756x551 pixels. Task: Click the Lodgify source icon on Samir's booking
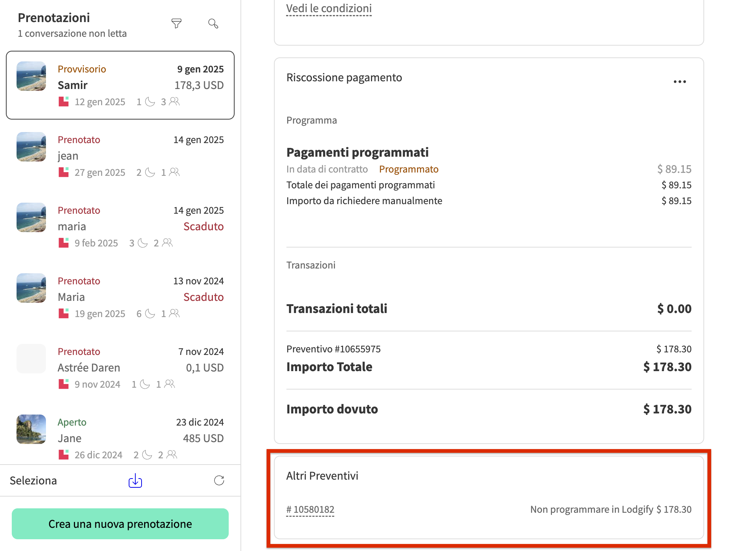pos(64,102)
